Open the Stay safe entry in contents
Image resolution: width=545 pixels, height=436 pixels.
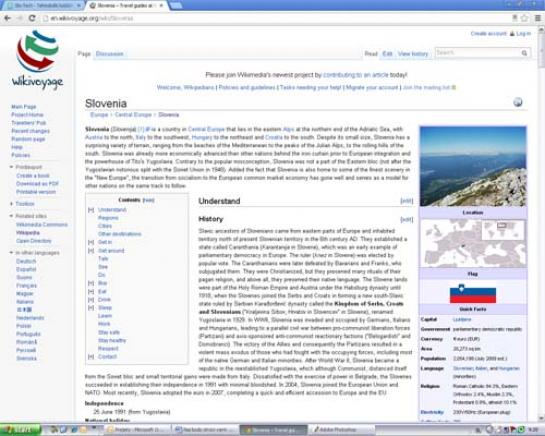point(109,332)
